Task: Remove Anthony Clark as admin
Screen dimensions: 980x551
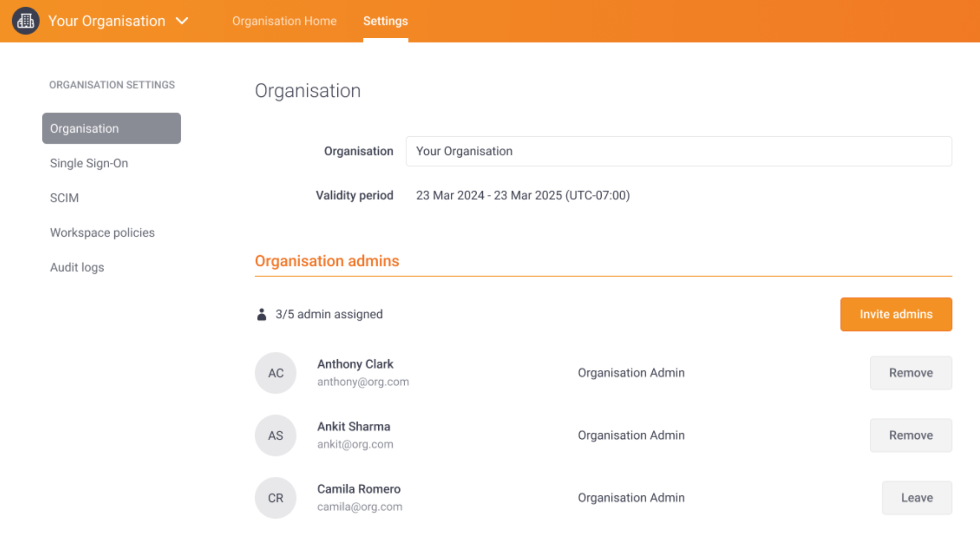Action: (911, 373)
